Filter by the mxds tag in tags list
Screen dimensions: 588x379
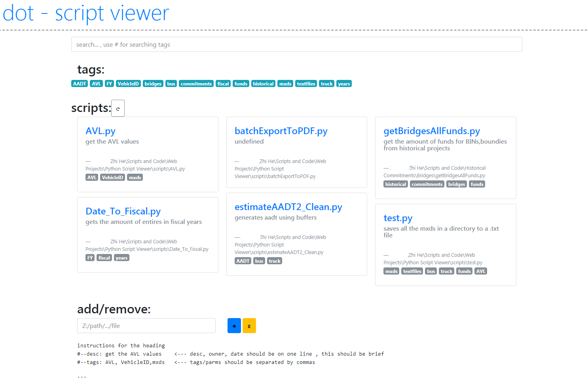pos(285,84)
